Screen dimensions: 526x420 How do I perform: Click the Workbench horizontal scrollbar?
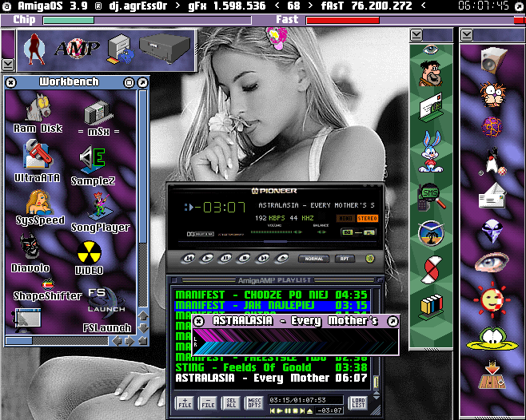pyautogui.click(x=57, y=341)
